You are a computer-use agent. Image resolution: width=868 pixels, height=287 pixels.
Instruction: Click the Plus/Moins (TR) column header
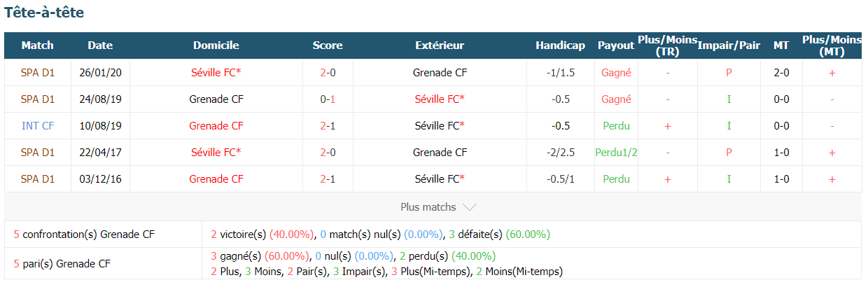coord(667,45)
